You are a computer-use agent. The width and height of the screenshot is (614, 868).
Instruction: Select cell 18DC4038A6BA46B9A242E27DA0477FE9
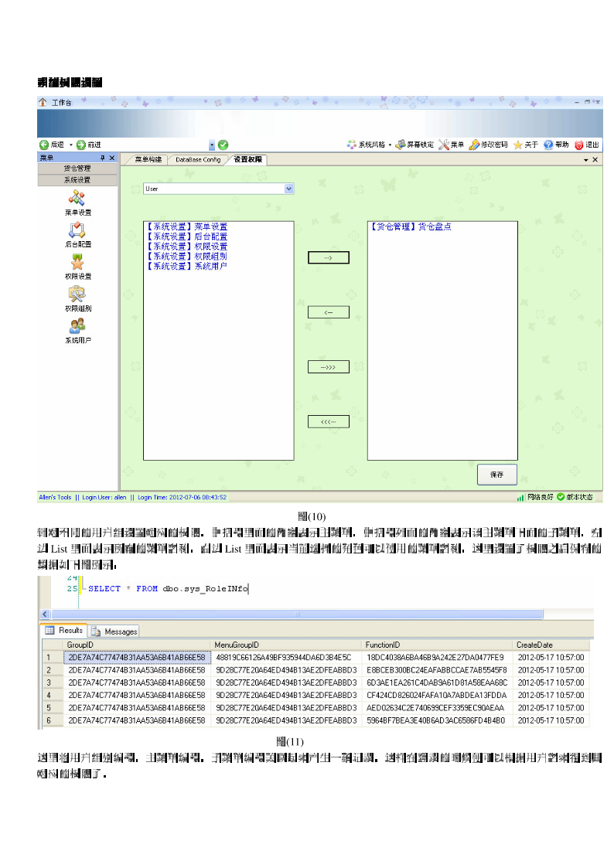(438, 658)
